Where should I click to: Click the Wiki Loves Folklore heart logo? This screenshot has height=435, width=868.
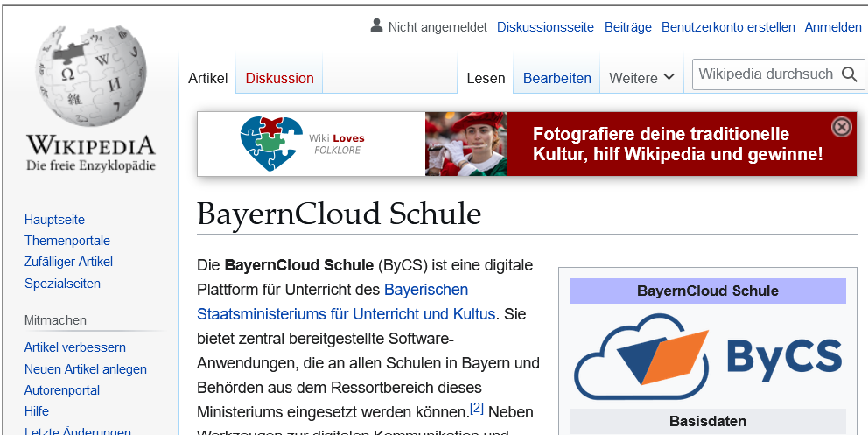tap(271, 144)
